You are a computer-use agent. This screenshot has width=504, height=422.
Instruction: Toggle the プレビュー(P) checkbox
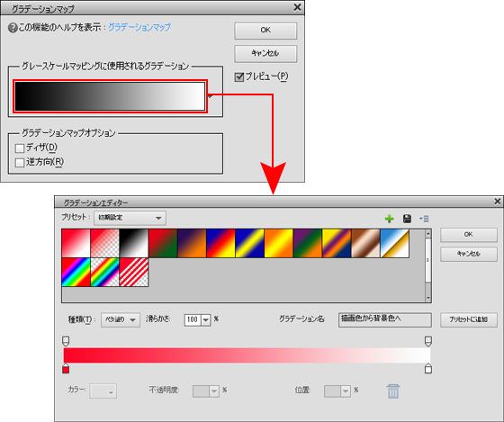[239, 77]
